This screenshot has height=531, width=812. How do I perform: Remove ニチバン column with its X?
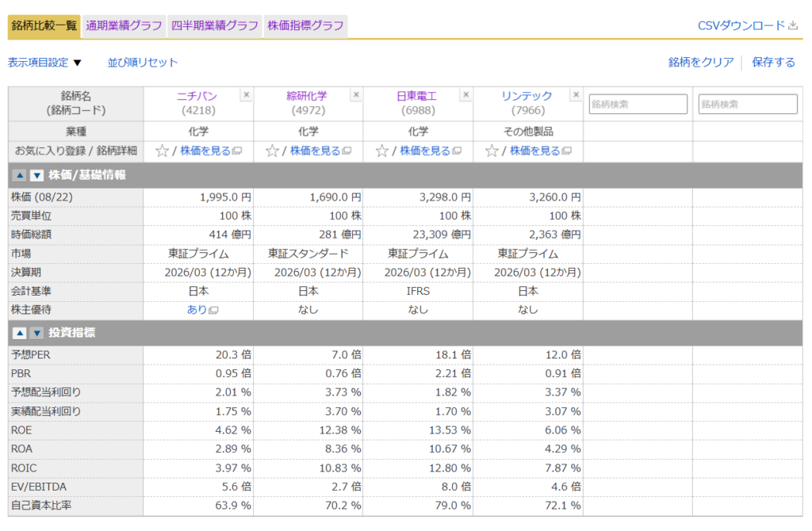(x=247, y=95)
